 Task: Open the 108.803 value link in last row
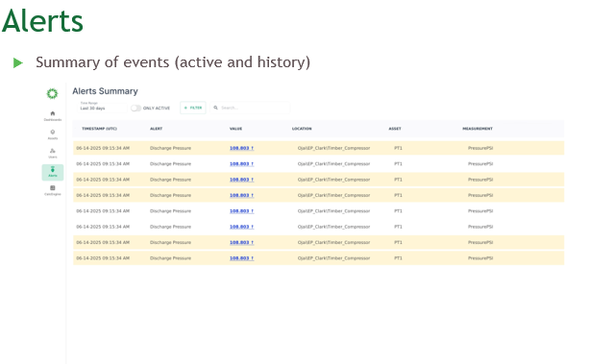[x=241, y=258]
